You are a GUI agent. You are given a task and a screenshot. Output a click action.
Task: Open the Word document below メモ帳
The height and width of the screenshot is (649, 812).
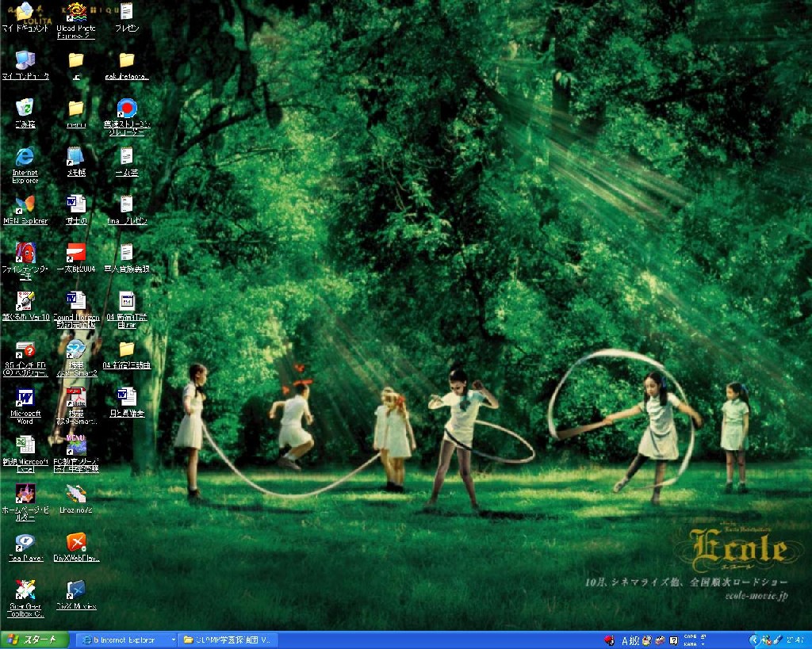coord(76,210)
